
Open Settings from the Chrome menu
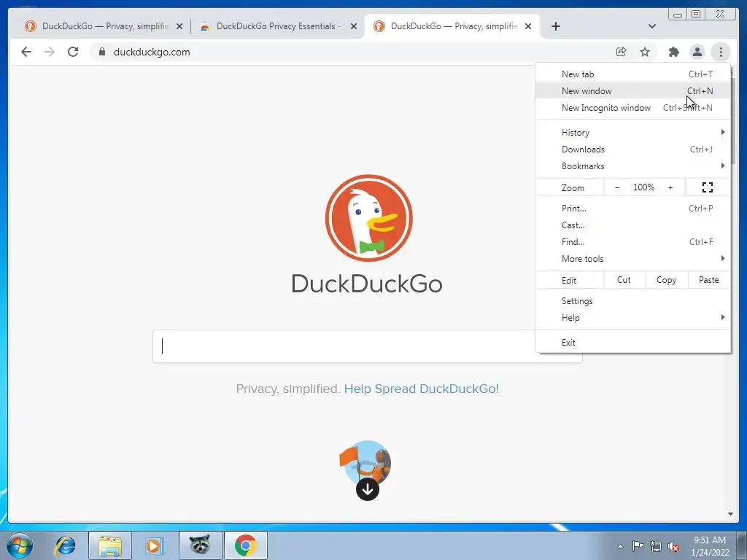point(632,301)
